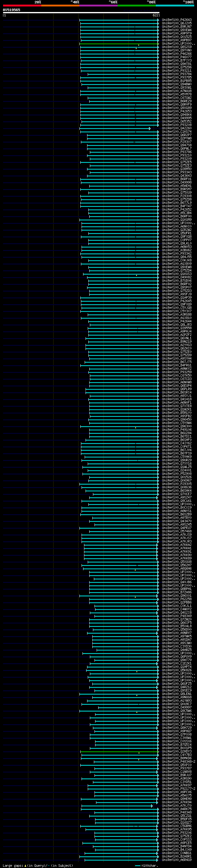197x868 pixels.
Task: Click the UniRef100_P46077 label
Action: point(177,57)
